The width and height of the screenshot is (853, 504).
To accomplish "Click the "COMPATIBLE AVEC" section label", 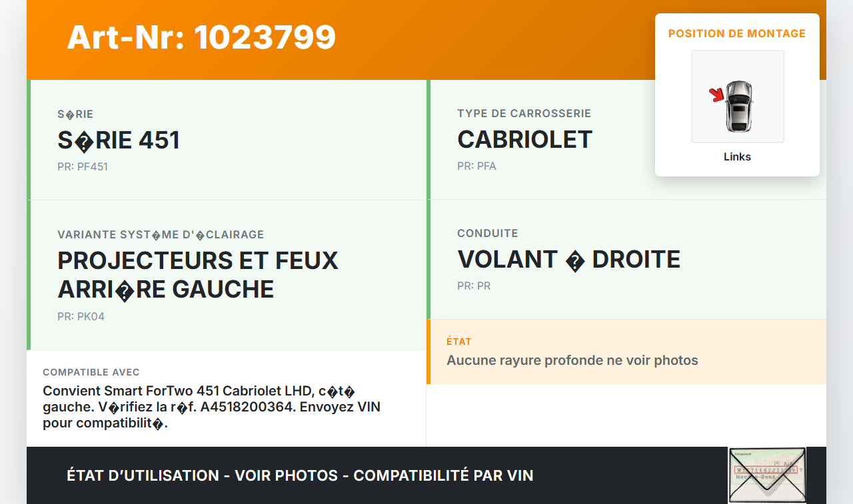I will pyautogui.click(x=91, y=373).
